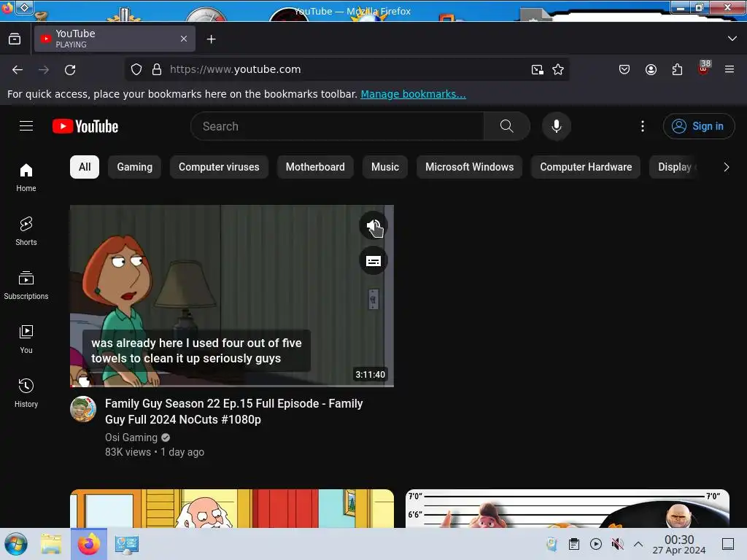Open a new tab with plus button
This screenshot has width=747, height=560.
(211, 39)
